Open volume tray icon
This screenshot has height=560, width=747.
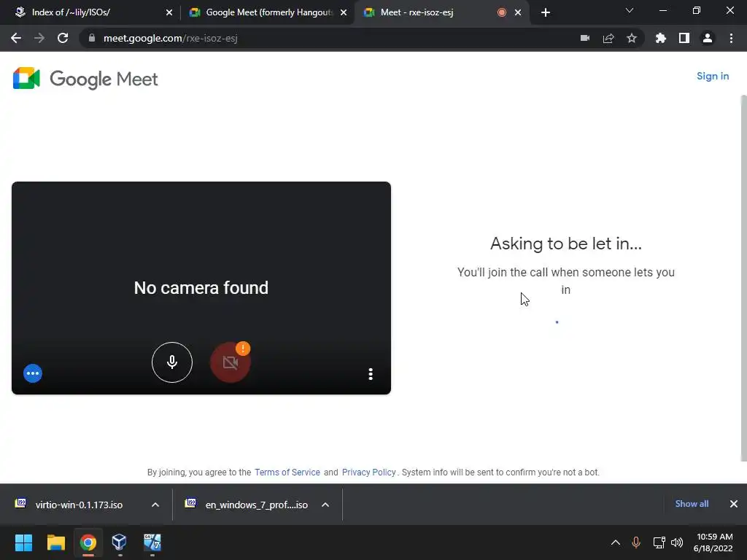pyautogui.click(x=677, y=542)
